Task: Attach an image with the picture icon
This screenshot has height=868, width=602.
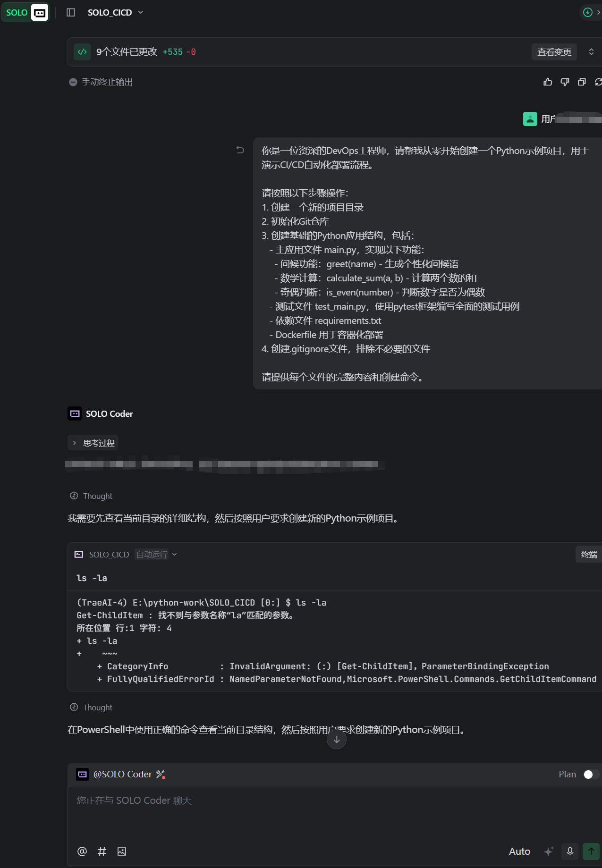Action: tap(122, 851)
